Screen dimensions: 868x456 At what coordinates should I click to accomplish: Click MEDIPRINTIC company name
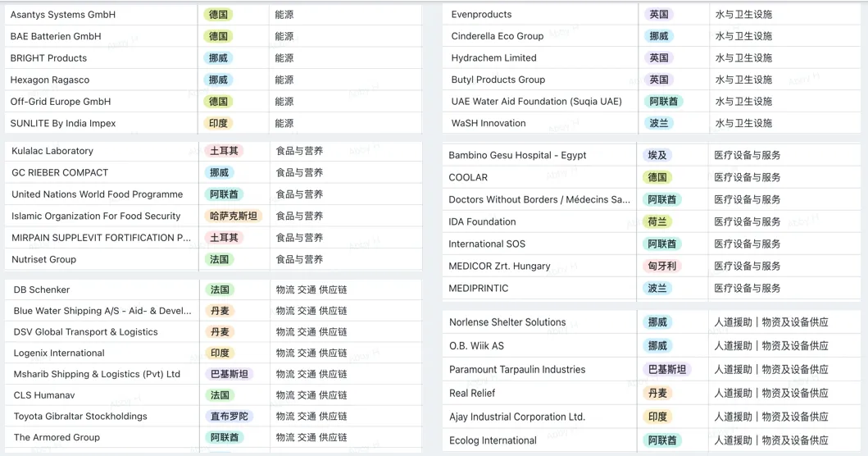coord(479,288)
